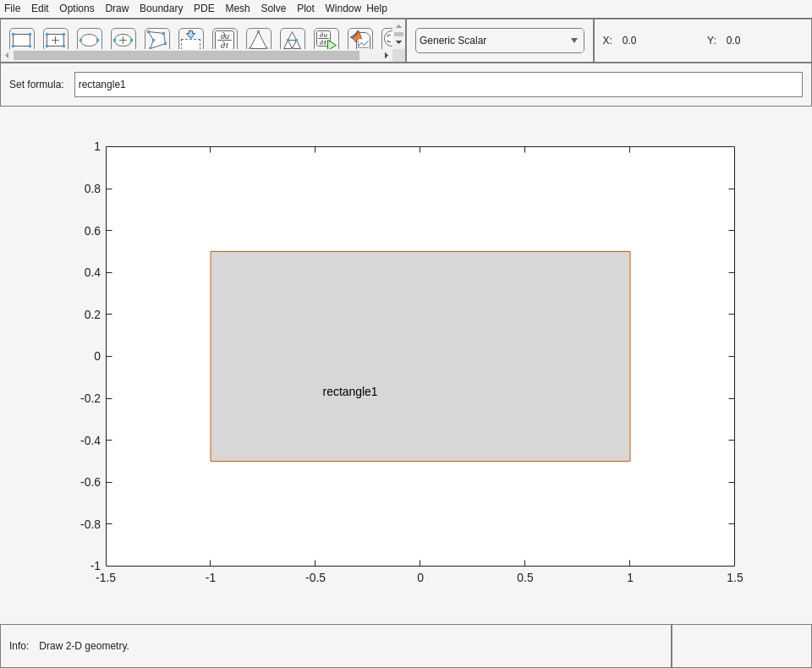The image size is (812, 668).
Task: Click the toolbar horizontal scrollbar thumb
Action: click(x=186, y=56)
